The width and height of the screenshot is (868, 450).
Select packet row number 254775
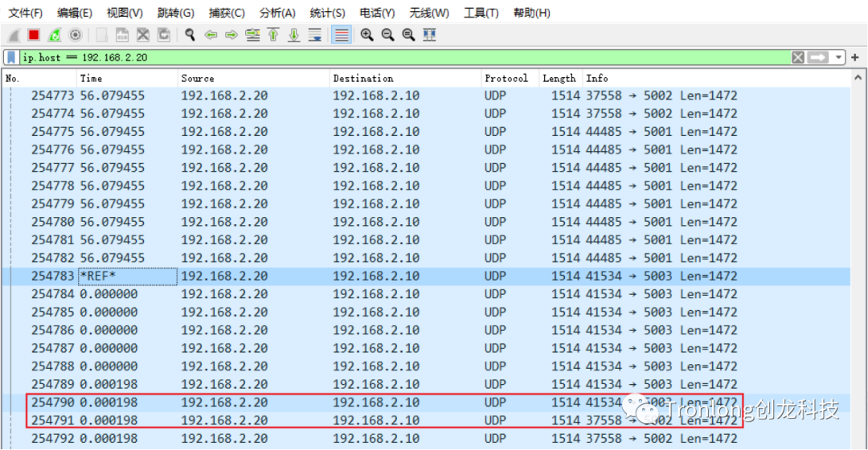point(426,132)
